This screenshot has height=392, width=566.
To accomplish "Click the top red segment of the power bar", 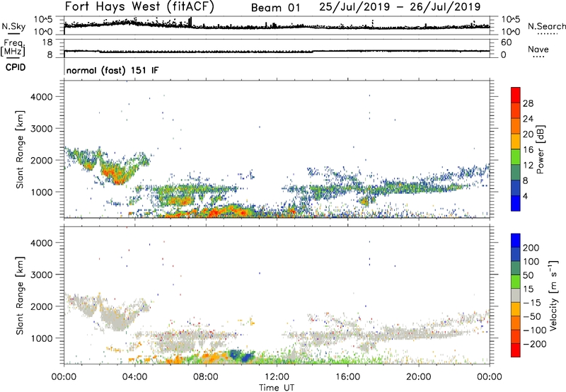I will (x=516, y=95).
